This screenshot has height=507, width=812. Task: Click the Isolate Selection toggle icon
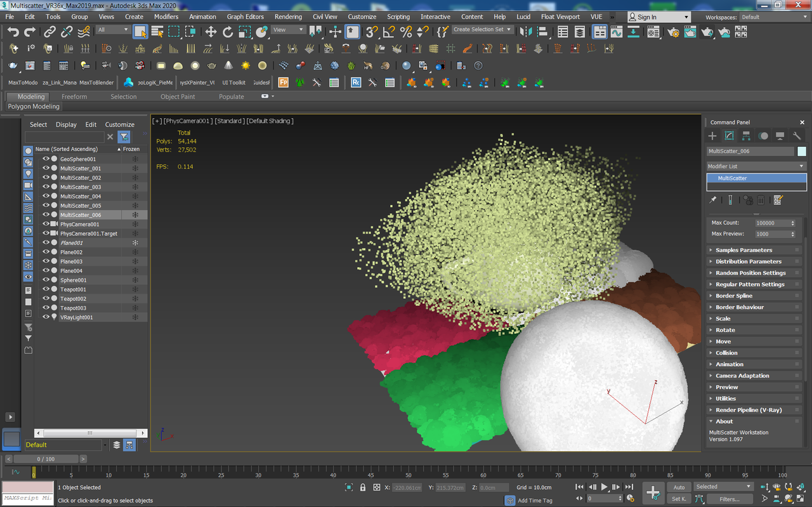click(x=349, y=487)
